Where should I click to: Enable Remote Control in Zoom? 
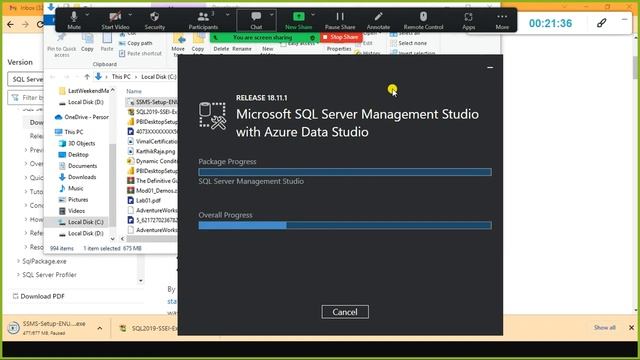point(423,20)
